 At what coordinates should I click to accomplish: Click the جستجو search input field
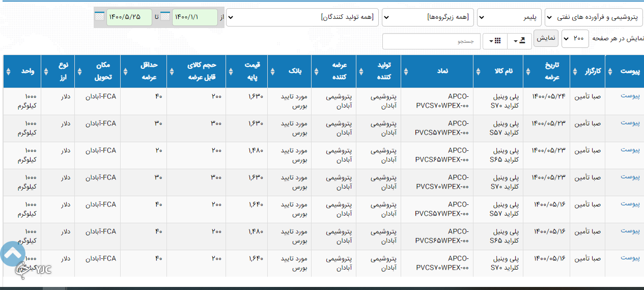coord(431,41)
